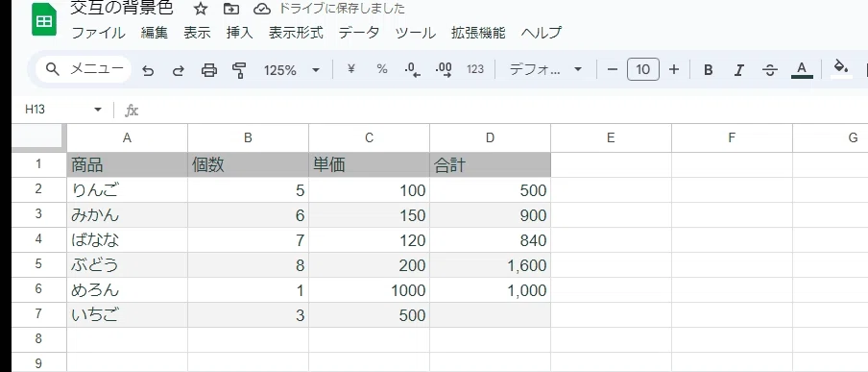Select column B header
Screen dimensions: 868x372
click(x=248, y=138)
